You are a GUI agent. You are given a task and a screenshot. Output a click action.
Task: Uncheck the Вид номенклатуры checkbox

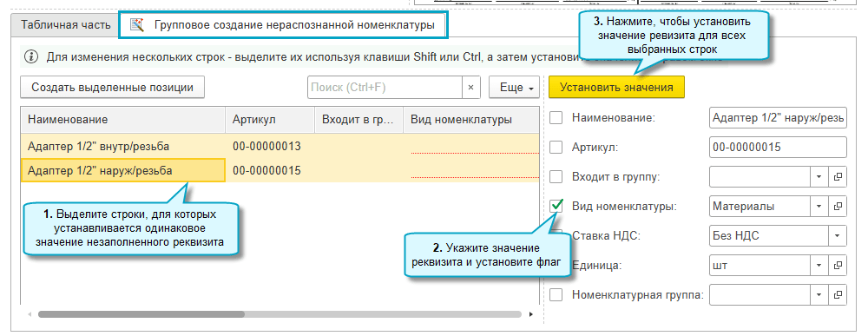(556, 206)
